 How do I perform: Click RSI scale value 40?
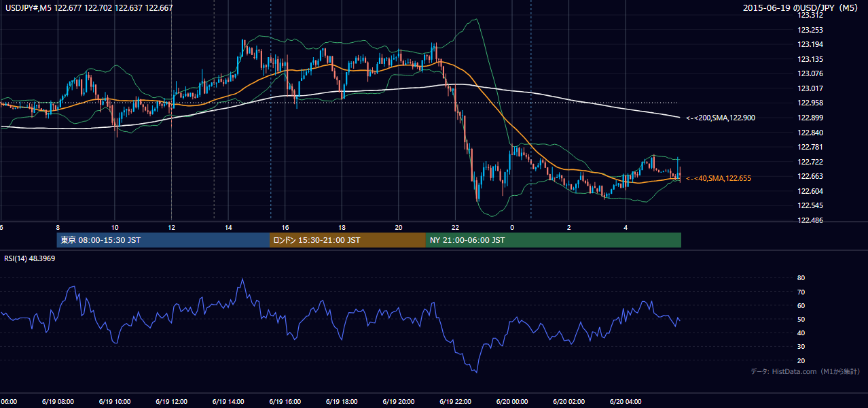801,333
